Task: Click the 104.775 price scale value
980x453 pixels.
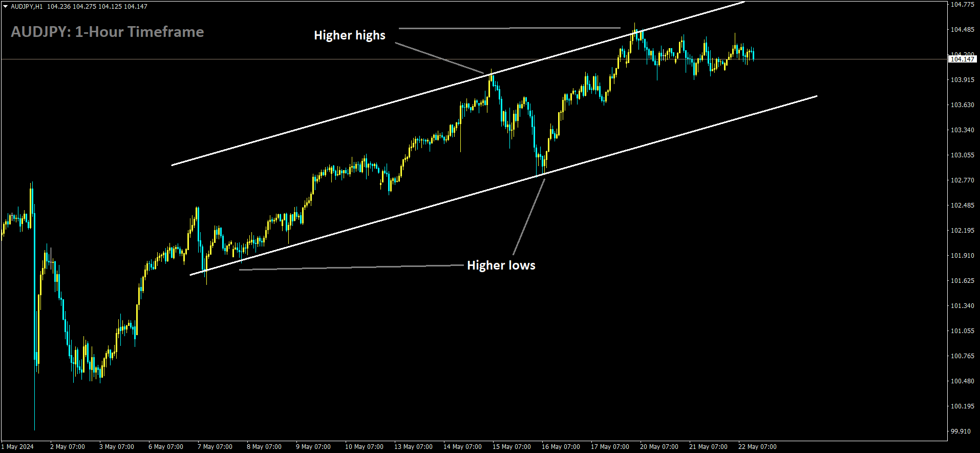Action: click(x=963, y=5)
